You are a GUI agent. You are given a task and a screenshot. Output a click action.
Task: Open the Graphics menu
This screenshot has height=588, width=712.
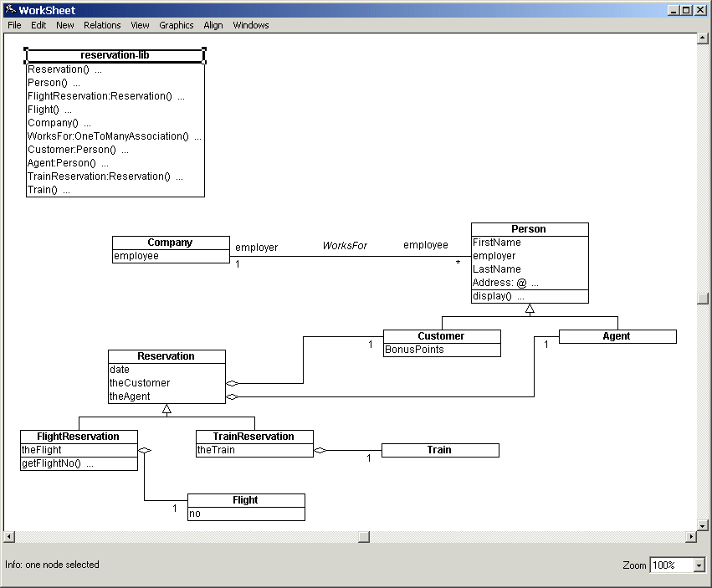point(176,25)
